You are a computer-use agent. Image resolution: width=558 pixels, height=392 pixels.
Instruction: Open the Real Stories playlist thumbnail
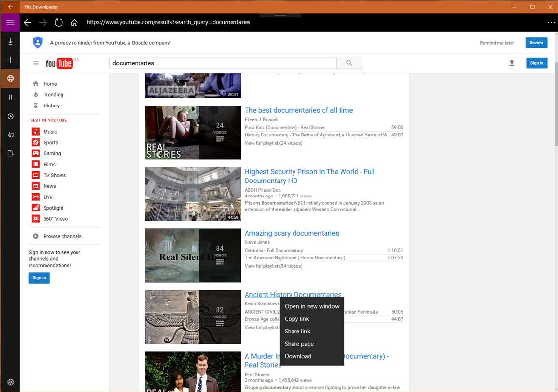tap(193, 132)
